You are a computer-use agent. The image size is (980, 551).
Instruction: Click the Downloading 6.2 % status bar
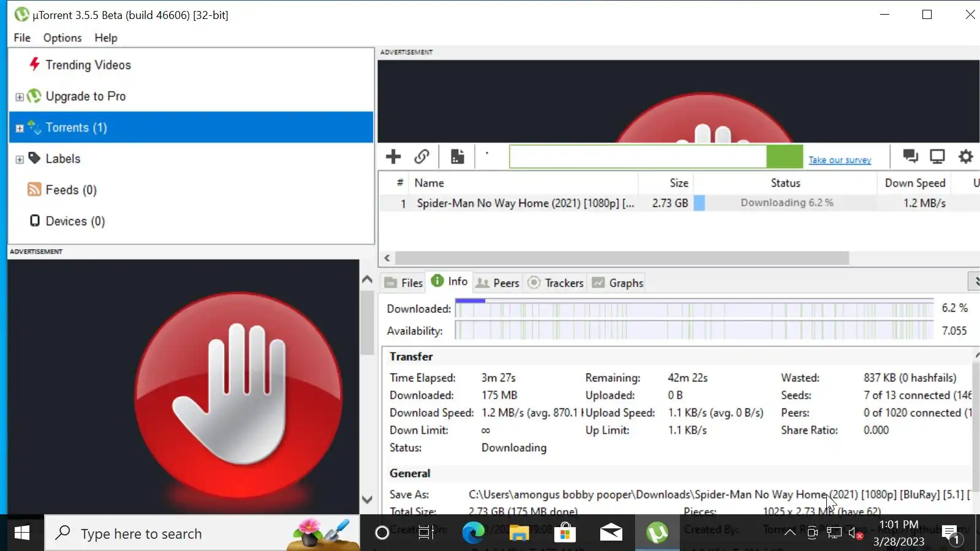pos(785,203)
